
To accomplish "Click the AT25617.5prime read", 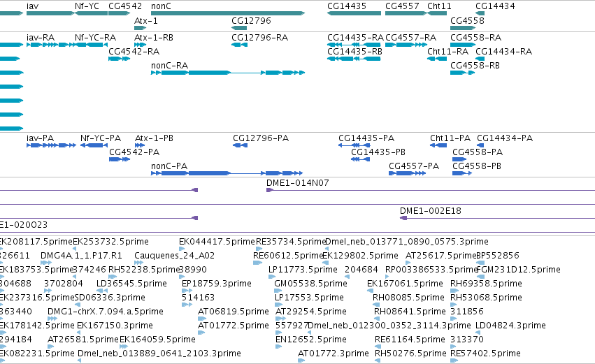I will tap(441, 256).
